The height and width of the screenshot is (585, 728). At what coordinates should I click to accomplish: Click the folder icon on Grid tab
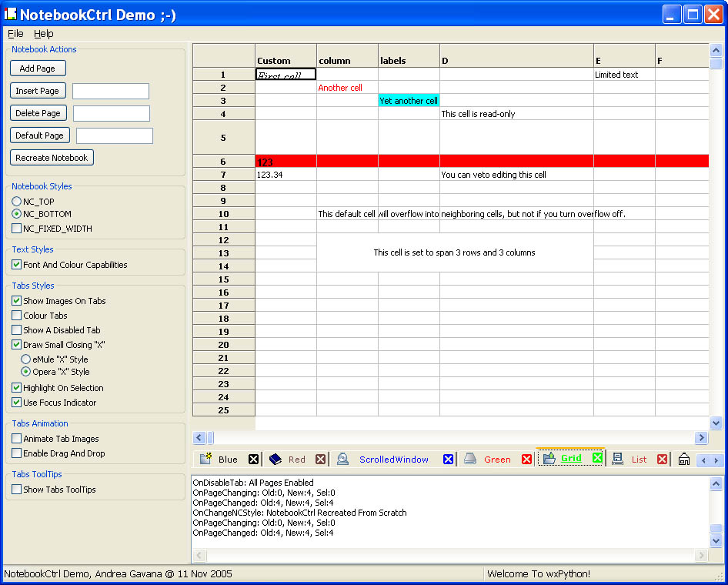click(x=549, y=459)
